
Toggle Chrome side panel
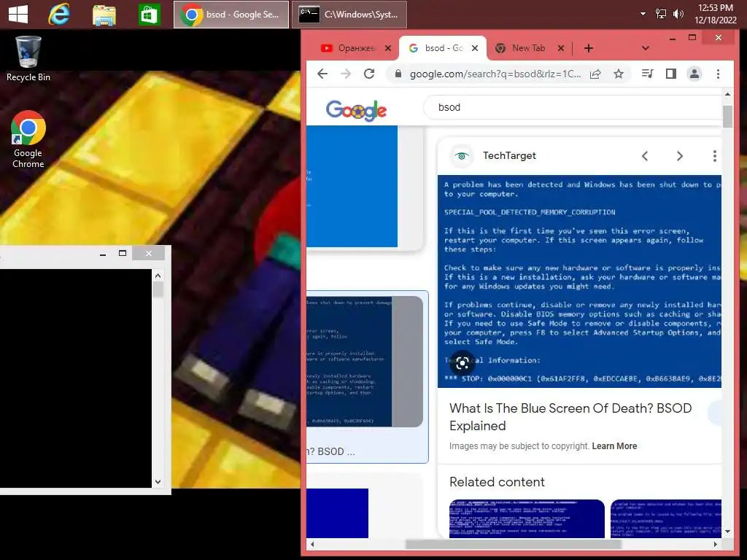click(671, 74)
